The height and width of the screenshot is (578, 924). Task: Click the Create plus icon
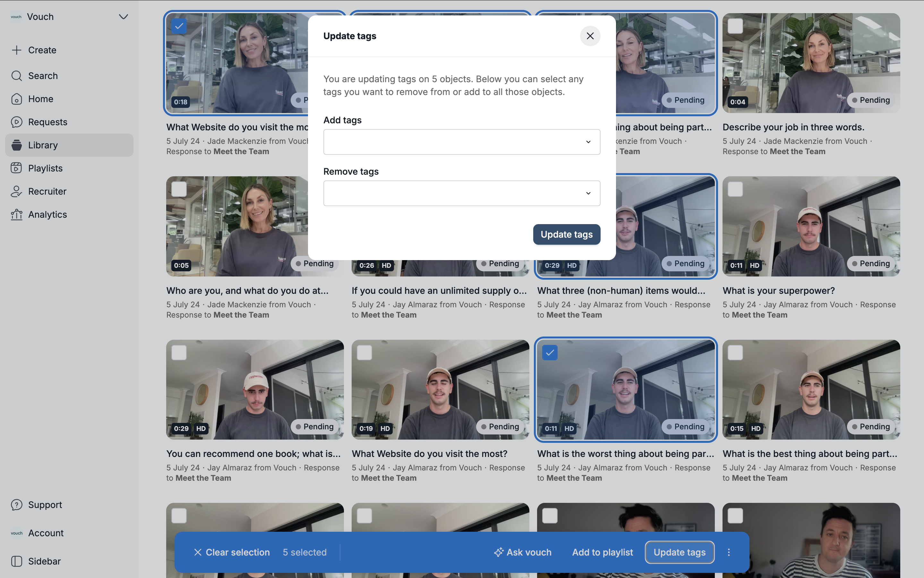coord(16,50)
